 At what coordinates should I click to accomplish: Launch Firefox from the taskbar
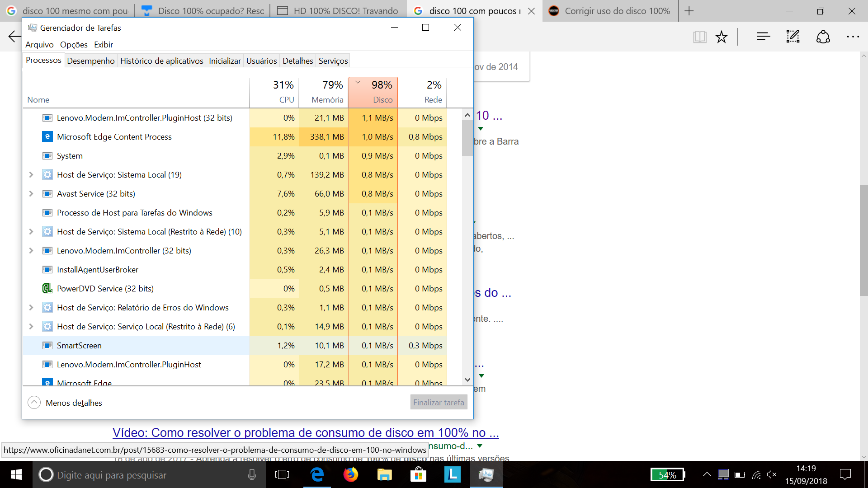pos(350,474)
